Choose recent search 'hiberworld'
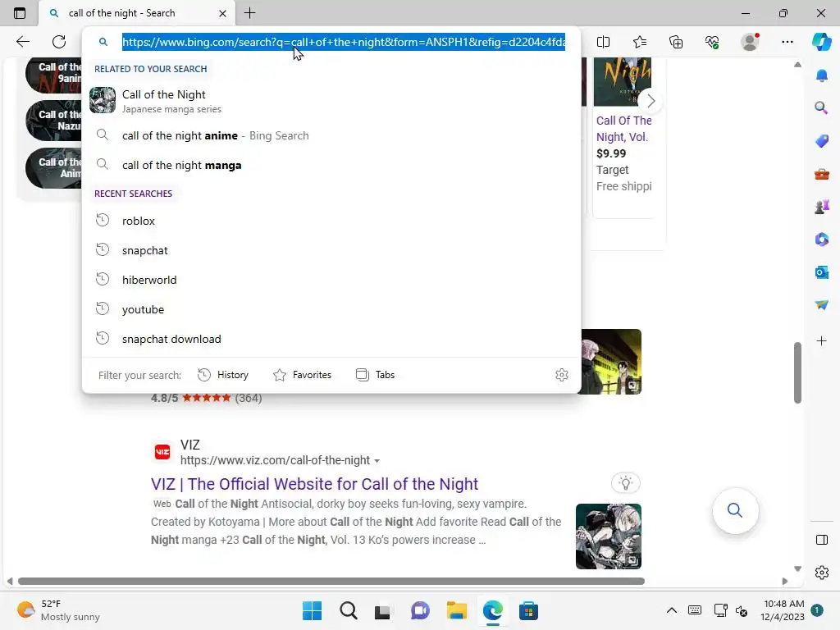The width and height of the screenshot is (840, 630). point(331,280)
